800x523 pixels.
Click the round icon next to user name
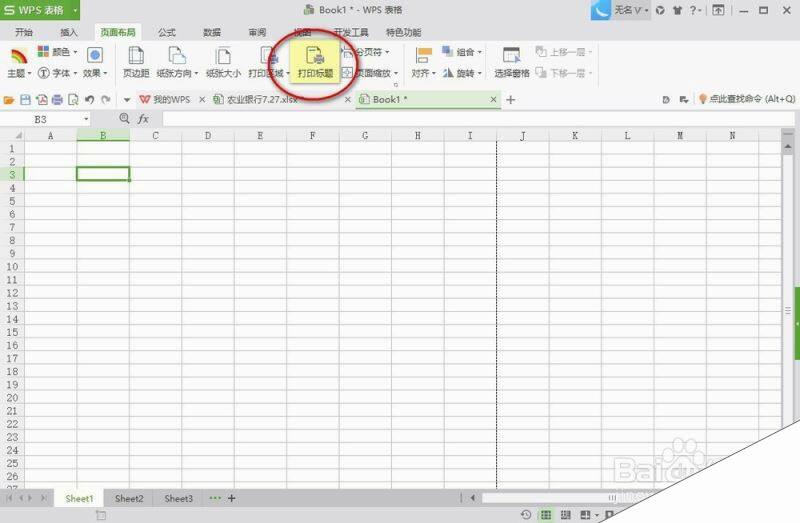point(660,10)
